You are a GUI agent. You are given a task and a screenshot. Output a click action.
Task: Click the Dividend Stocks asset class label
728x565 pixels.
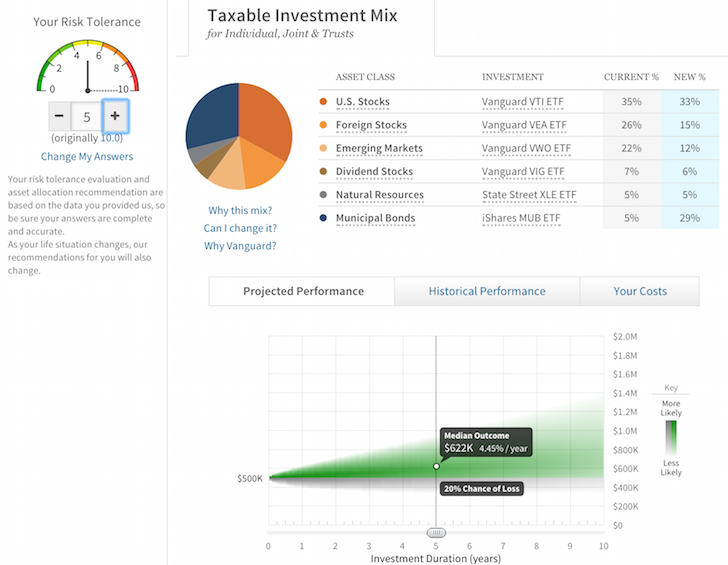[x=374, y=171]
